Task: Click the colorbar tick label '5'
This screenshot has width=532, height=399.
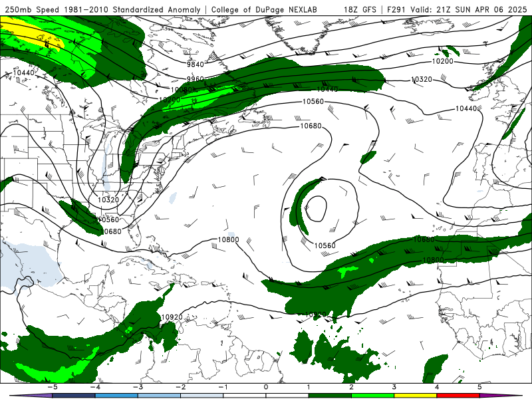Action: tap(479, 387)
